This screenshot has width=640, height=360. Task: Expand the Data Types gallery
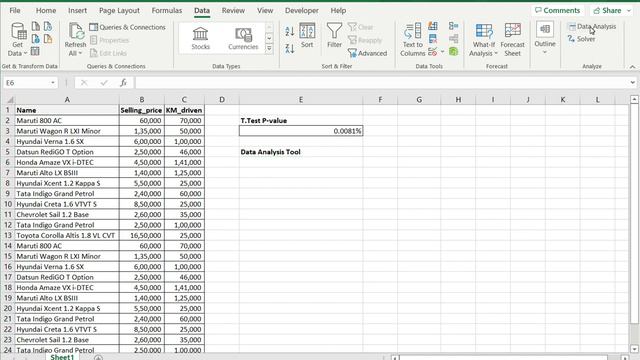(x=269, y=48)
